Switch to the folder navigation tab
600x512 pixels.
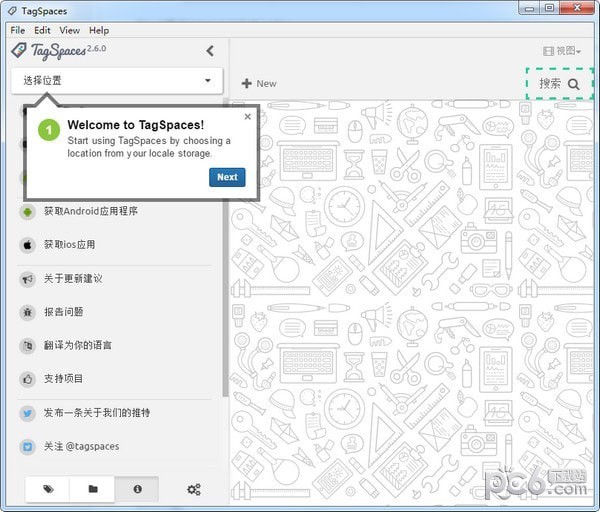tap(92, 489)
